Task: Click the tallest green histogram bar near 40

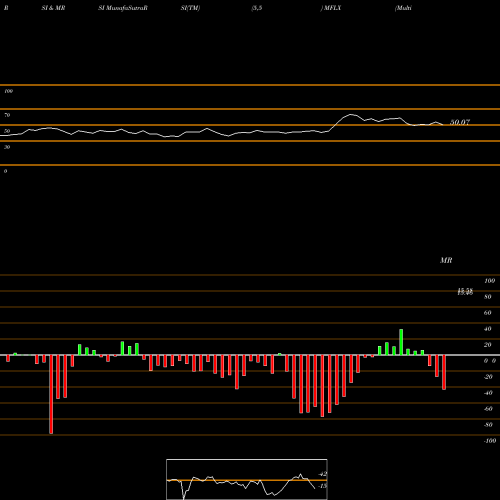Action: click(x=401, y=342)
